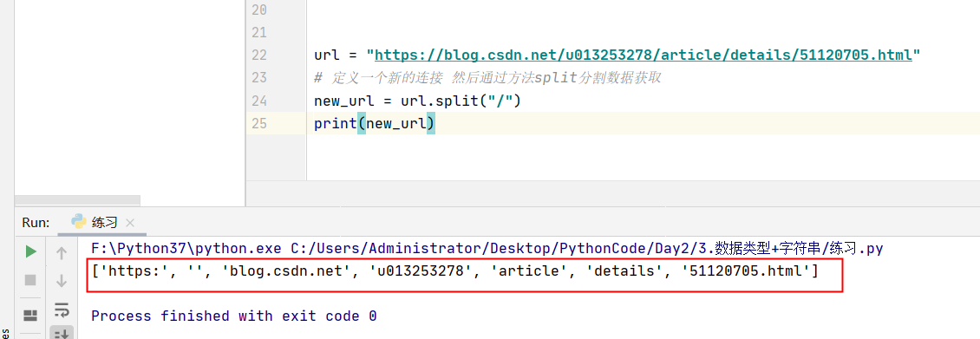Toggle scroll to end in Run console
The image size is (980, 339).
coord(62,334)
